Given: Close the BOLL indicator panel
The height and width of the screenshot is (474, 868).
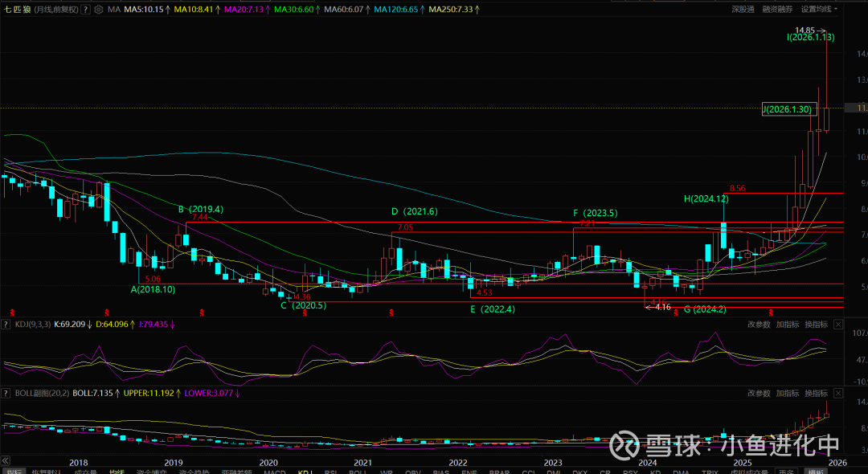Looking at the screenshot, I should point(838,394).
